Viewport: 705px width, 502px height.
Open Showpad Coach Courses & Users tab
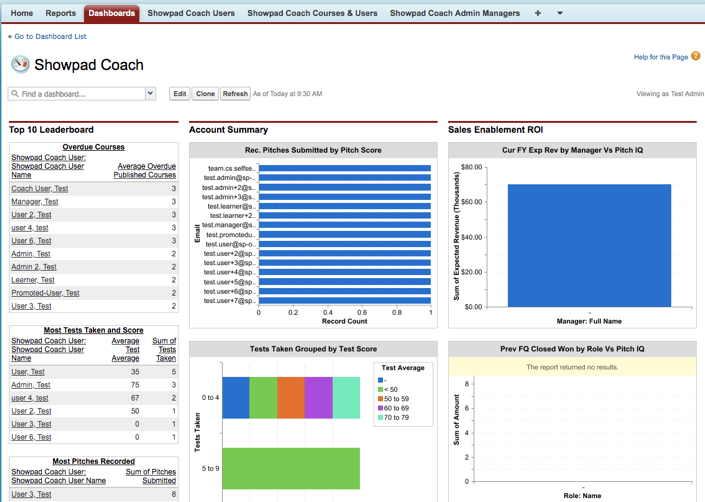pos(312,13)
